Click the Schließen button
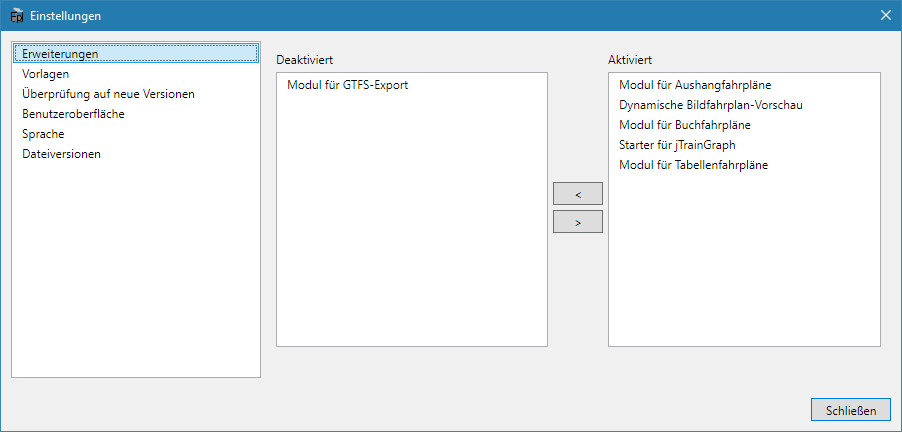Screen dimensions: 902x432 [x=851, y=411]
